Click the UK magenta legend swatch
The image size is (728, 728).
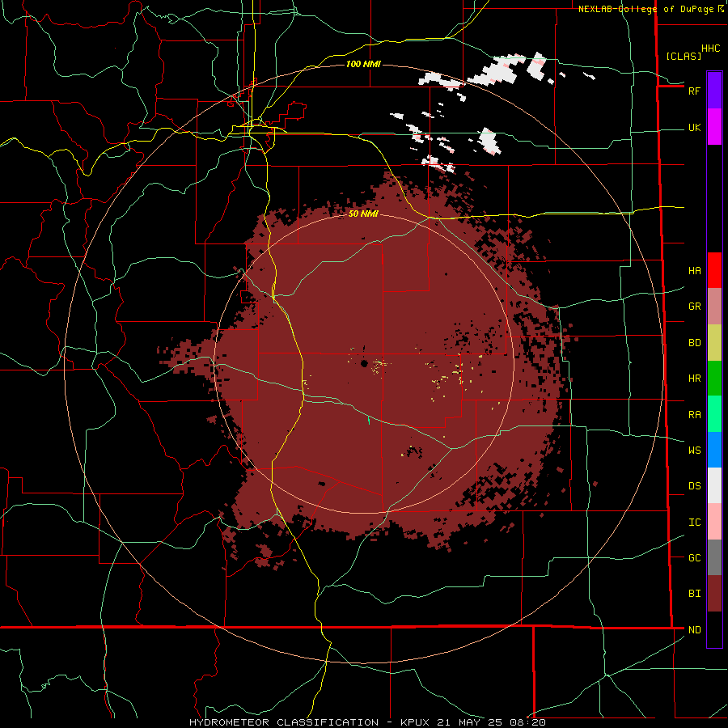click(714, 126)
